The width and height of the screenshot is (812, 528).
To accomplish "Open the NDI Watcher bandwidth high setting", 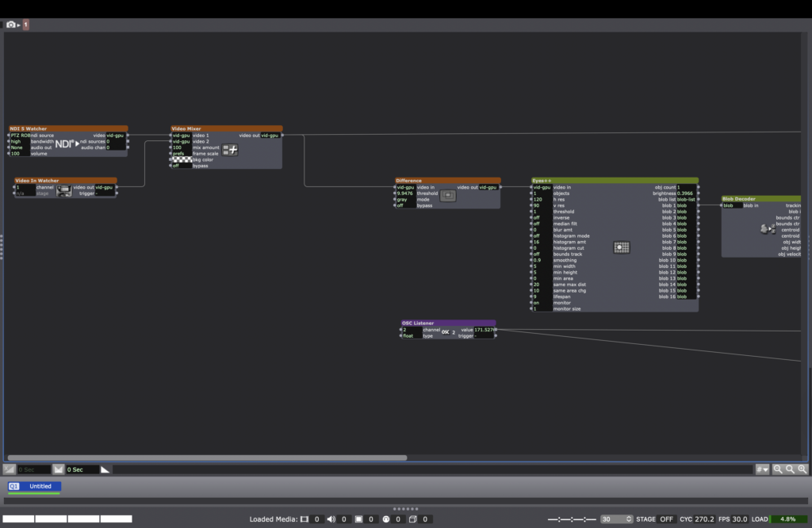I will click(x=19, y=142).
